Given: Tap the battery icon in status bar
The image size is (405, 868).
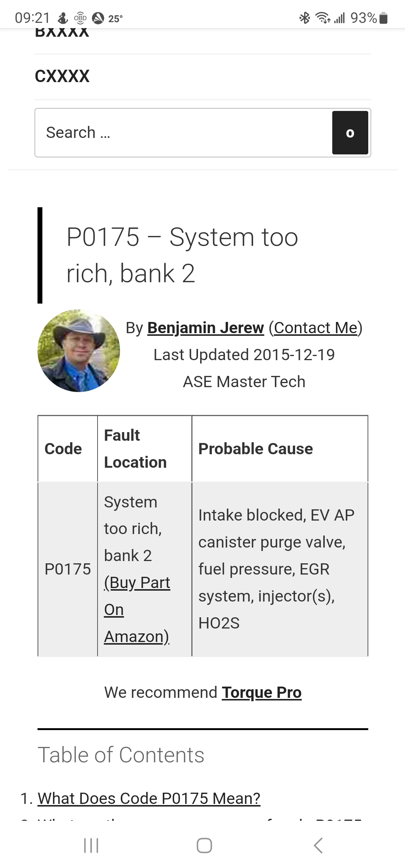Looking at the screenshot, I should coord(383,18).
